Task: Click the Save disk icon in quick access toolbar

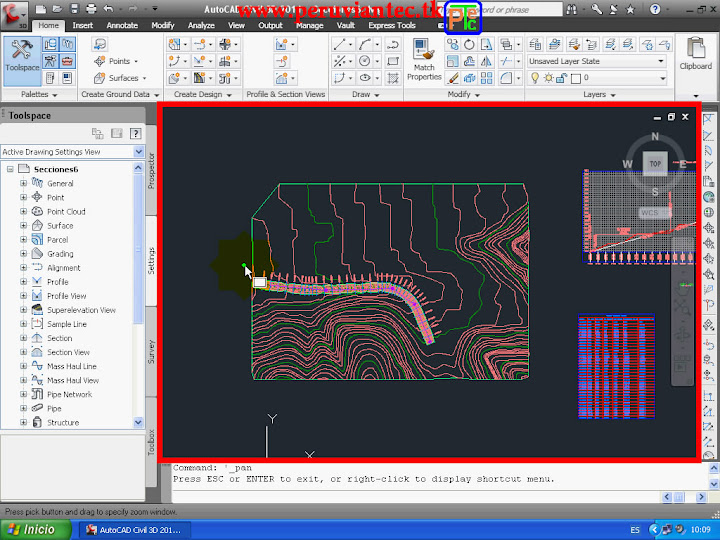Action: tap(74, 8)
